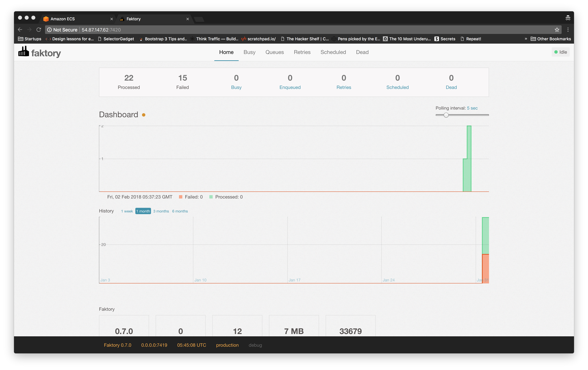Click the 0.0.0.0:7419 footer address
The height and width of the screenshot is (370, 588).
pos(154,345)
